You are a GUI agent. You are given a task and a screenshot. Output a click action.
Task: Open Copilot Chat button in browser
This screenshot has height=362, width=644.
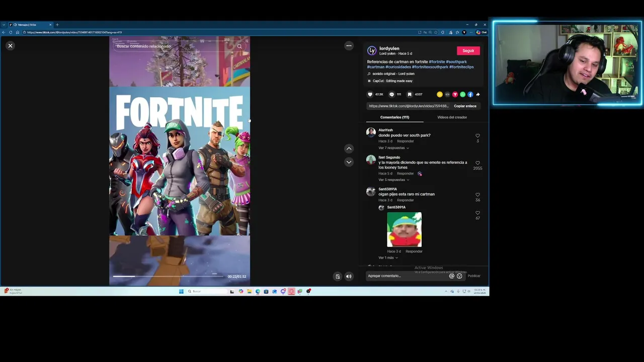tap(482, 32)
